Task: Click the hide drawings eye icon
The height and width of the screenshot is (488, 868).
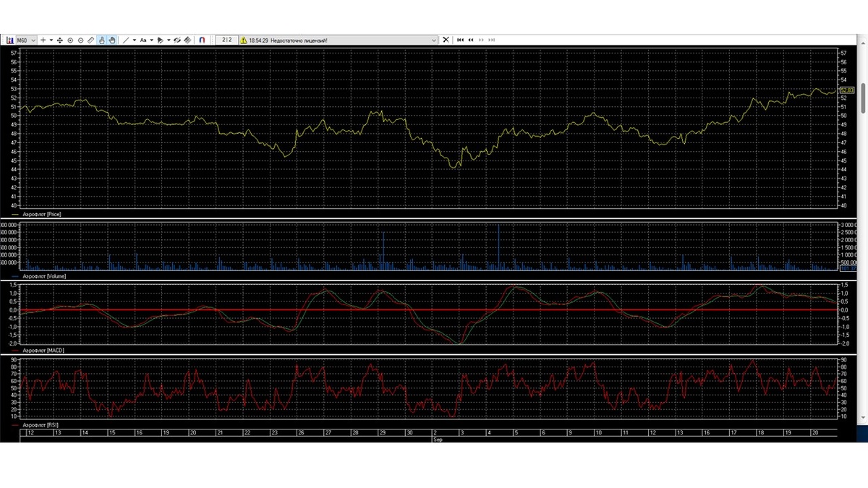Action: point(177,40)
